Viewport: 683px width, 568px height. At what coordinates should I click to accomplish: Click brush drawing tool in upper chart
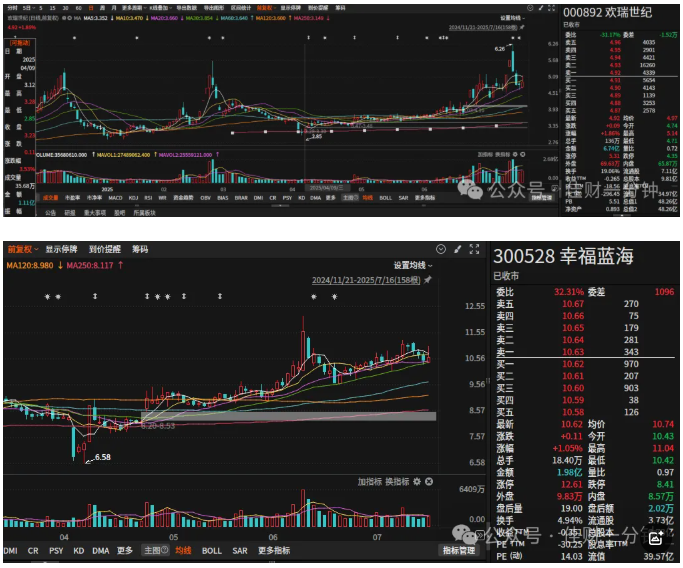point(541,8)
